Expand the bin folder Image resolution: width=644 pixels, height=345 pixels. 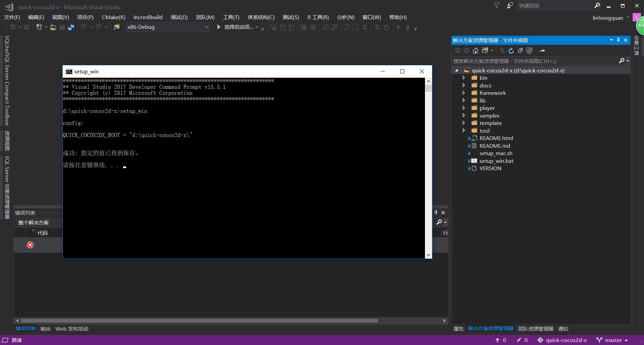tap(464, 78)
